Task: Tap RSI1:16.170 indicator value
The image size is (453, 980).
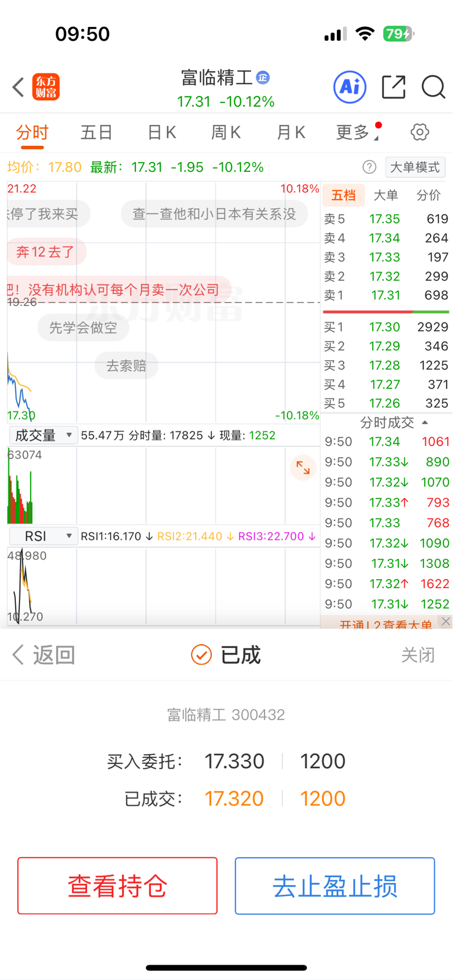Action: (117, 536)
